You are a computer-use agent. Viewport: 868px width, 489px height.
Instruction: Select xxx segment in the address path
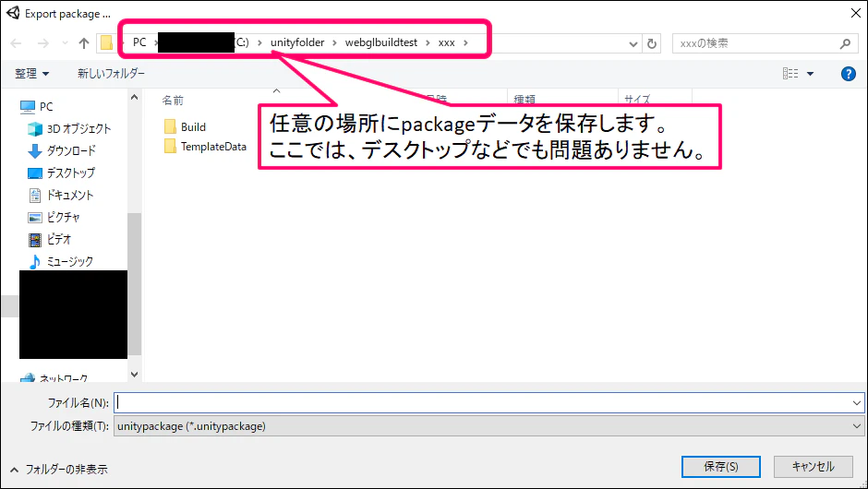pyautogui.click(x=446, y=42)
